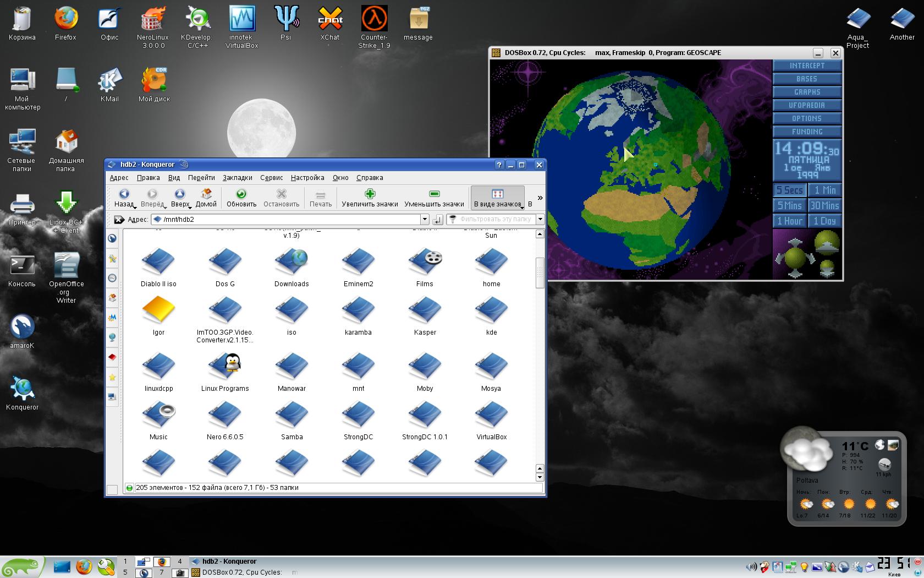
Task: Click the Up arrow icon in Konqueror toolbar
Action: (180, 194)
